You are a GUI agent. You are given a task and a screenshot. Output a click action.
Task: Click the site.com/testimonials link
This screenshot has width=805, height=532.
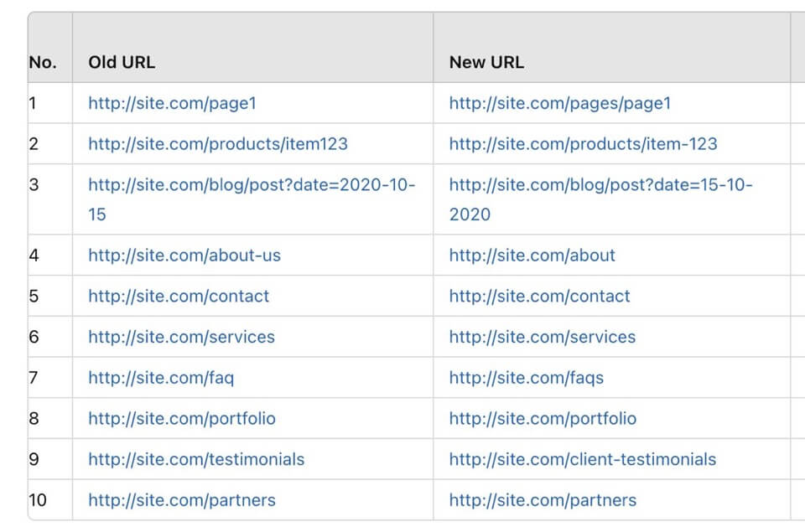tap(196, 459)
